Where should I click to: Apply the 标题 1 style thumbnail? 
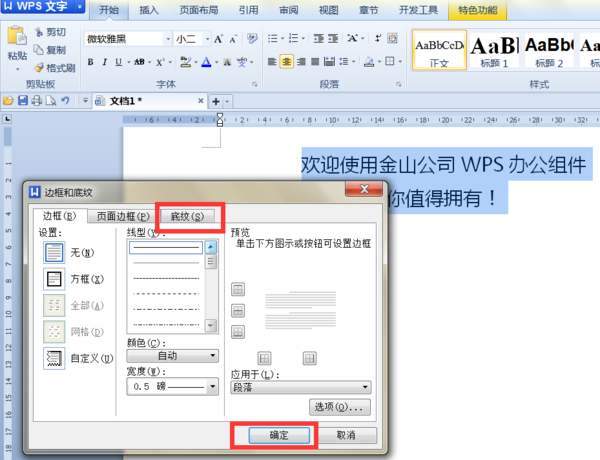[494, 51]
